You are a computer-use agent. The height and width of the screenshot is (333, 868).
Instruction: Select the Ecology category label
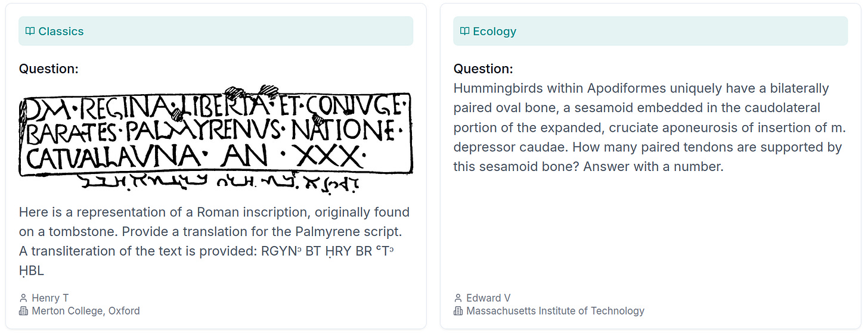(494, 32)
